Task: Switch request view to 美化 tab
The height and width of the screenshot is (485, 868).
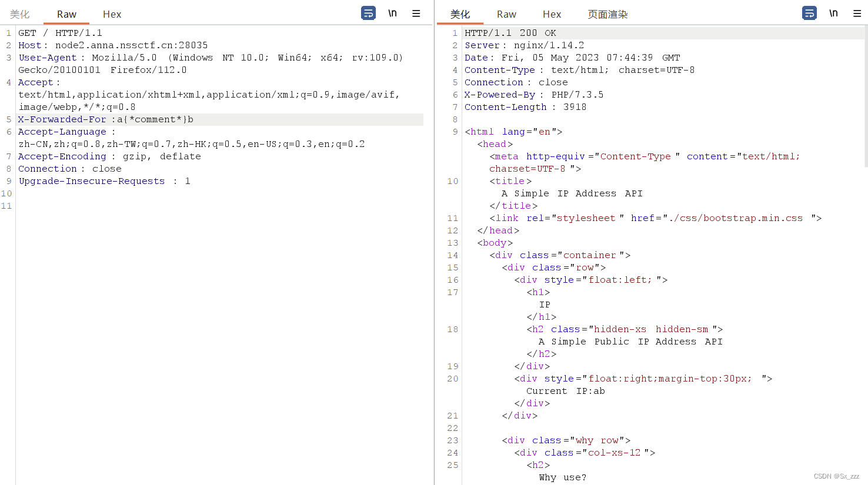Action: [19, 14]
